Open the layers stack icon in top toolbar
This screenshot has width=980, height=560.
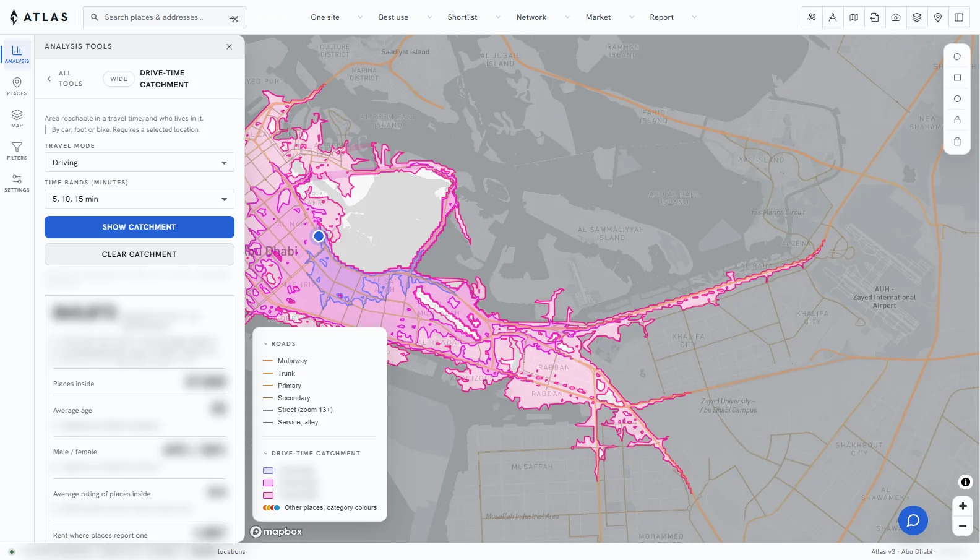click(917, 17)
